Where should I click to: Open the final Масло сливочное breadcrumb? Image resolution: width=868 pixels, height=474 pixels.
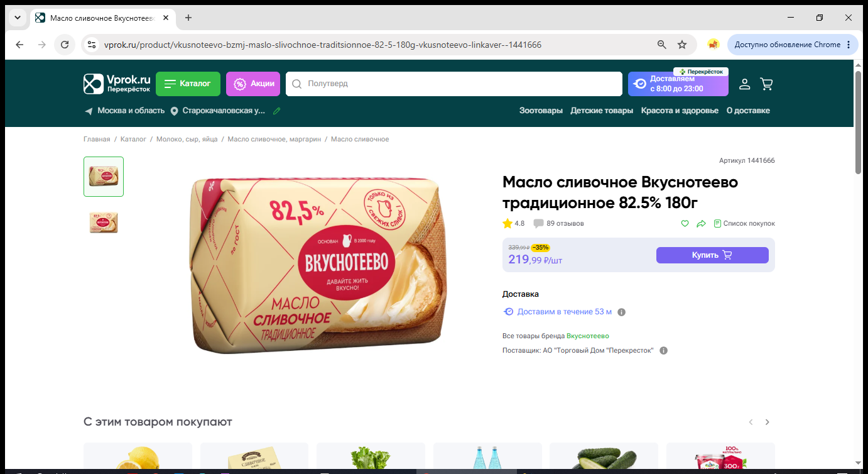pos(360,139)
